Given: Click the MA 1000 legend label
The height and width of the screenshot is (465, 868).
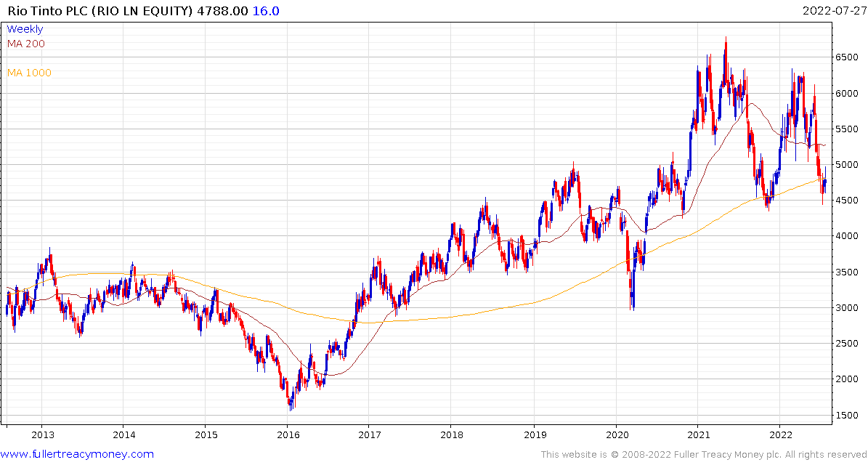Looking at the screenshot, I should (29, 73).
